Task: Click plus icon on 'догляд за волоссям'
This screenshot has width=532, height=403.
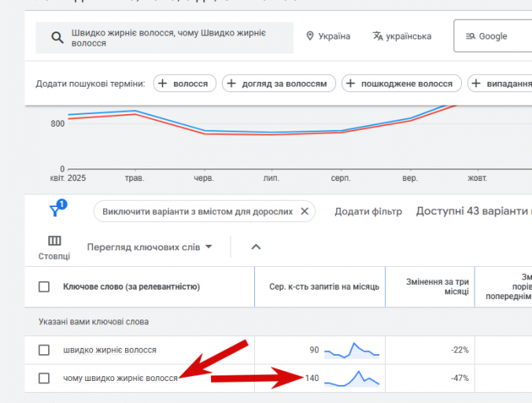Action: (x=231, y=83)
